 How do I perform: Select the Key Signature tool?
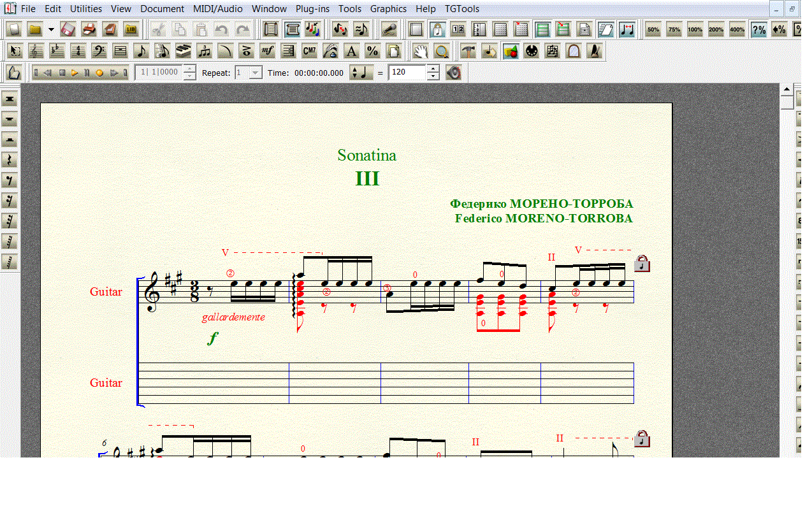(x=57, y=51)
